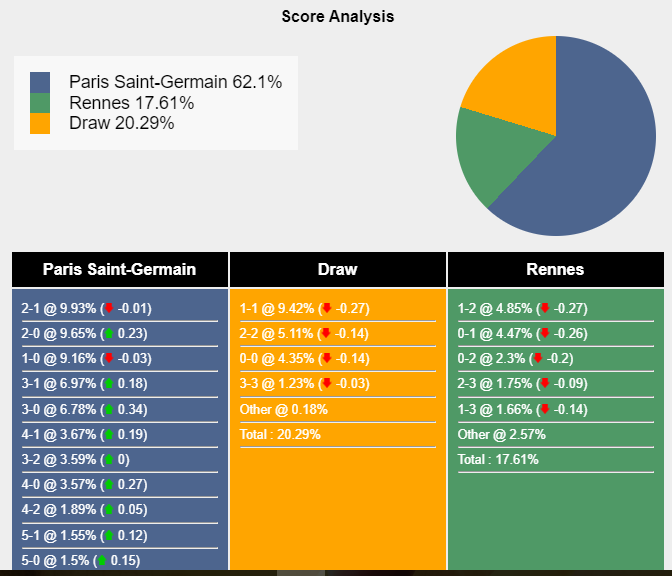This screenshot has width=672, height=576.
Task: Click the red down arrow beside 2-1 score
Action: [x=109, y=309]
